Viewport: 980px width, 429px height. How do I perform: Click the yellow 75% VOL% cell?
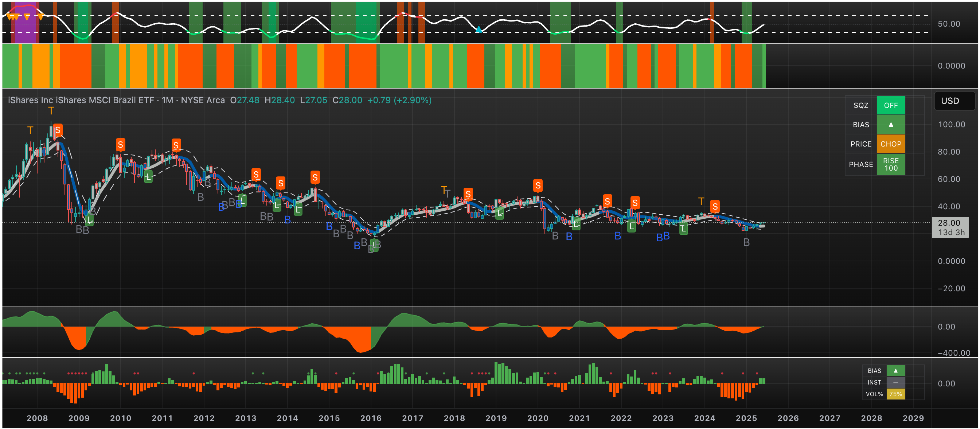click(895, 394)
